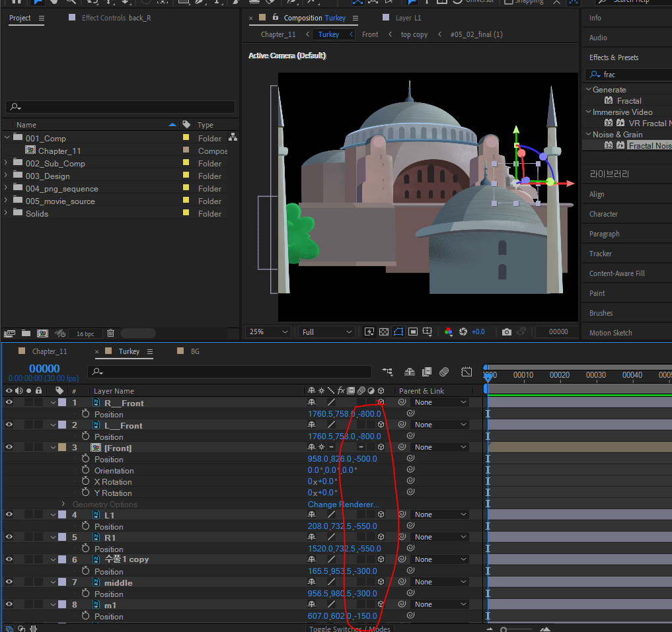Click yellow label swatch of 003_Design
Screen dimensions: 672x632
tap(186, 175)
